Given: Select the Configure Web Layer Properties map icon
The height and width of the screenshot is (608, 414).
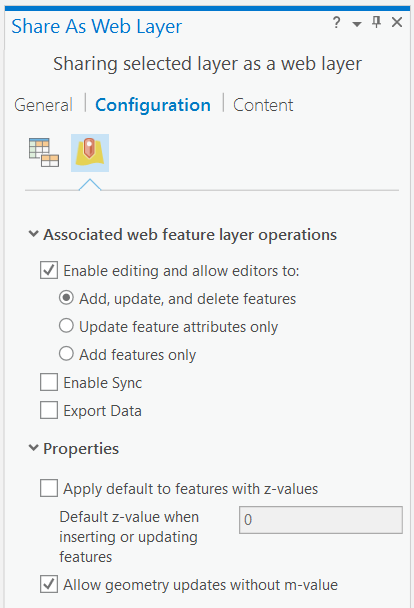Looking at the screenshot, I should 90,153.
